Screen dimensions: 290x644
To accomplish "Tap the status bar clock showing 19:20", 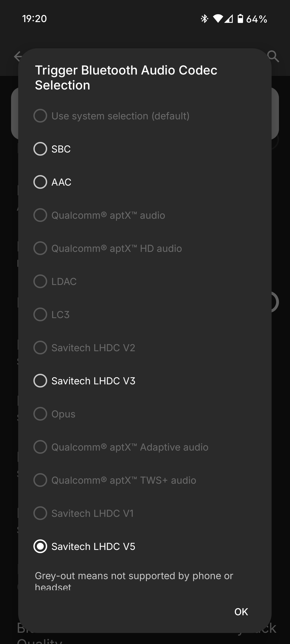I will tap(35, 19).
